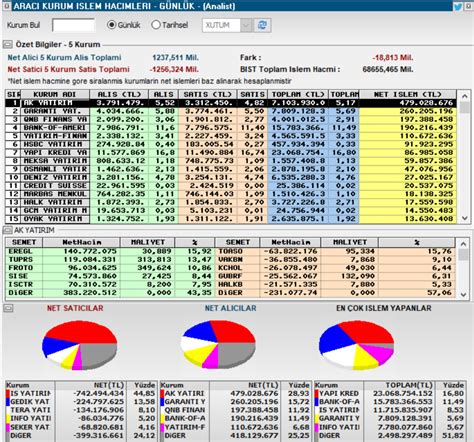Image resolution: width=474 pixels, height=442 pixels.
Task: Click the refresh icon next to XUTUM dropdown
Action: coord(263,25)
